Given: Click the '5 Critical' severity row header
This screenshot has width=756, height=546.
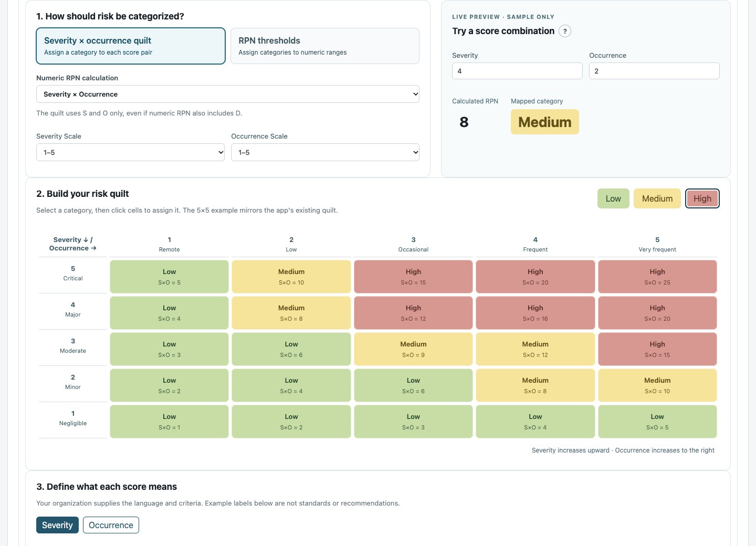Looking at the screenshot, I should click(73, 274).
